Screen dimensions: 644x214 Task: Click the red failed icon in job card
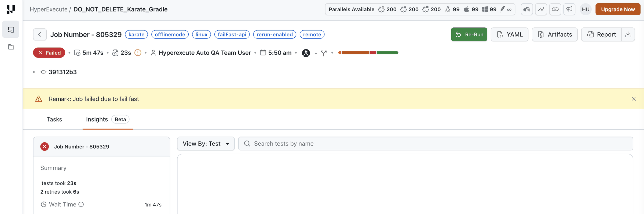(x=45, y=147)
